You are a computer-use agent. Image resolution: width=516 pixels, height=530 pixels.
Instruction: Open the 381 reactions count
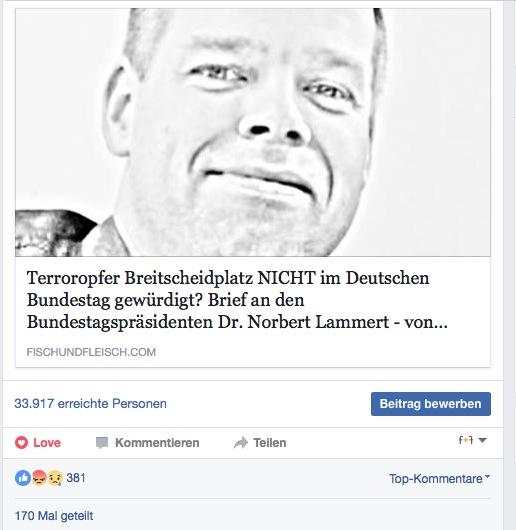[x=76, y=478]
